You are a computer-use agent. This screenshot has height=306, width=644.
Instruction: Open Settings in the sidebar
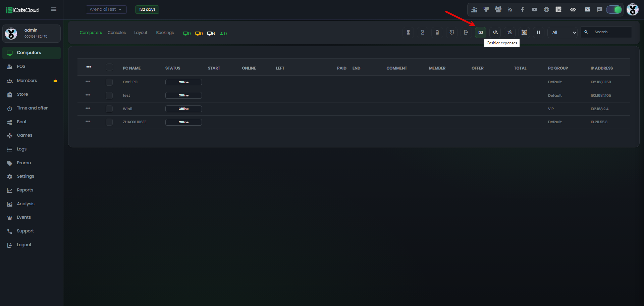tap(32, 176)
